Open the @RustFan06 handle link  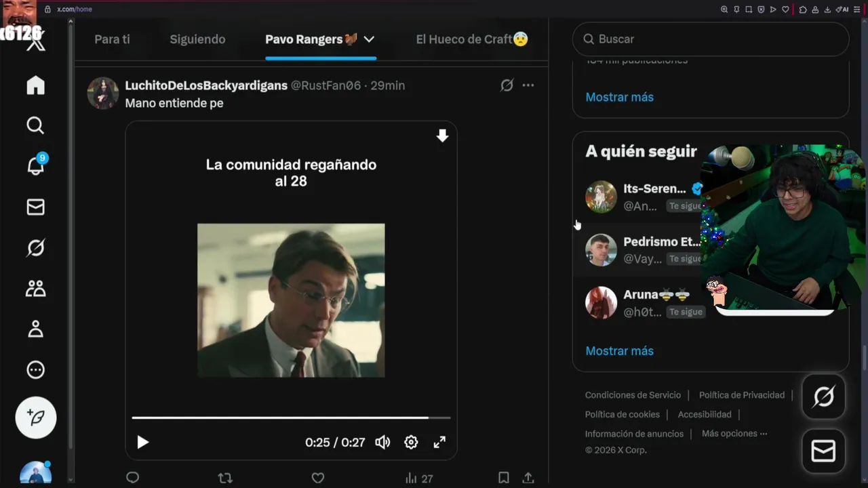tap(326, 85)
